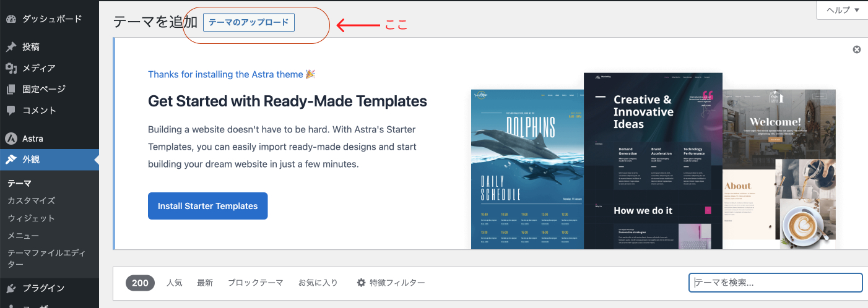The image size is (868, 308).
Task: Click the plugin icon beside プラグイン
Action: (11, 288)
